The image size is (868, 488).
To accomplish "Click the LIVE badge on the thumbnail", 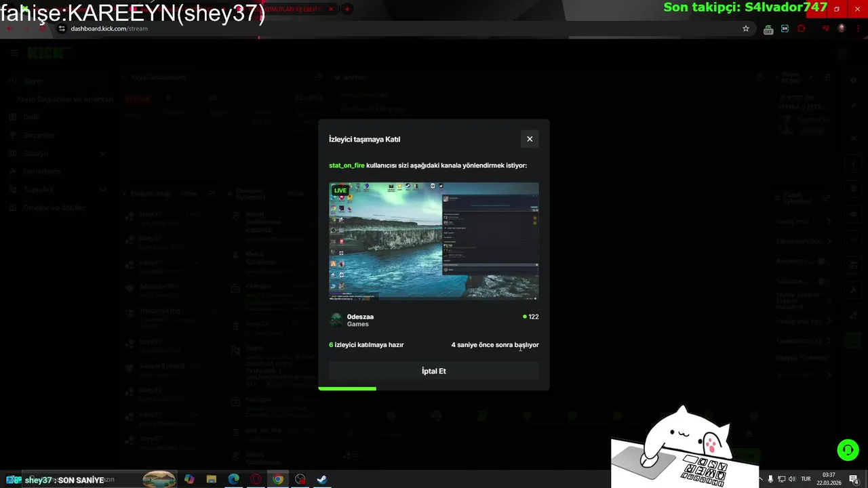I will (x=340, y=190).
